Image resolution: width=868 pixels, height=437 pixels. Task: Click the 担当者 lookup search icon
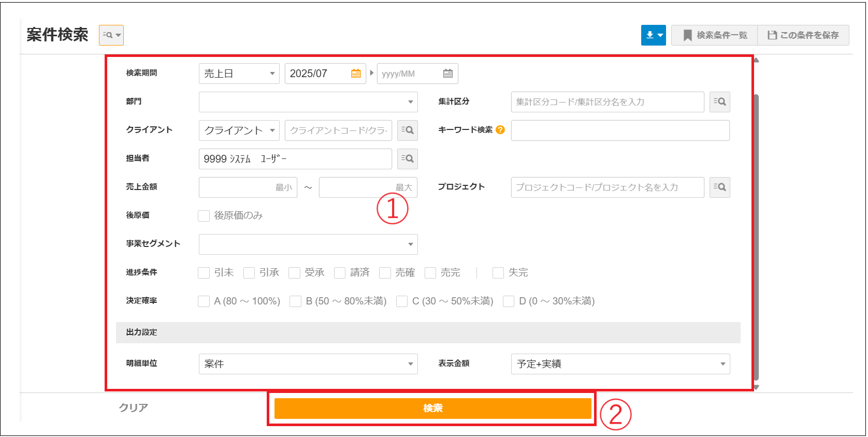tap(407, 159)
